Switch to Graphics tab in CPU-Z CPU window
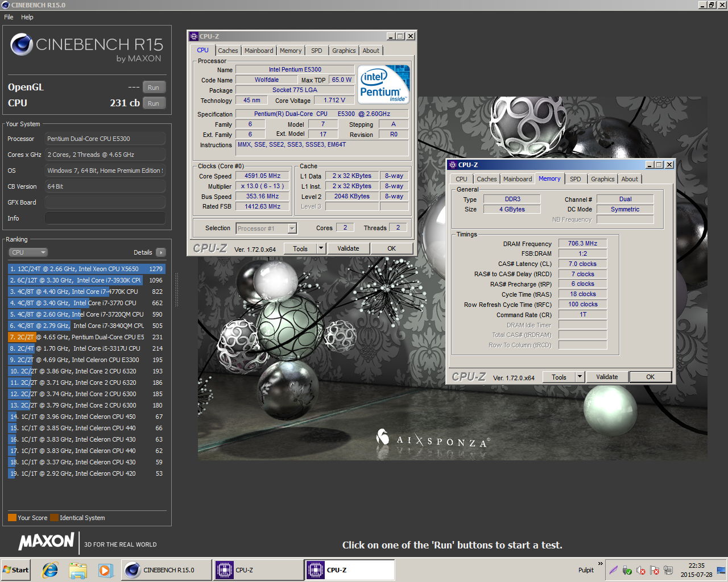 [x=344, y=51]
